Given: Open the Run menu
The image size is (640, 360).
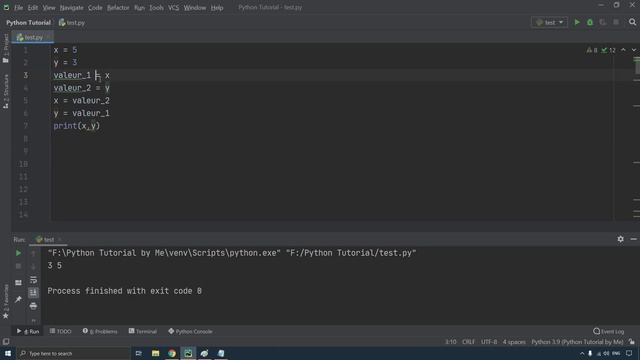Looking at the screenshot, I should [139, 7].
